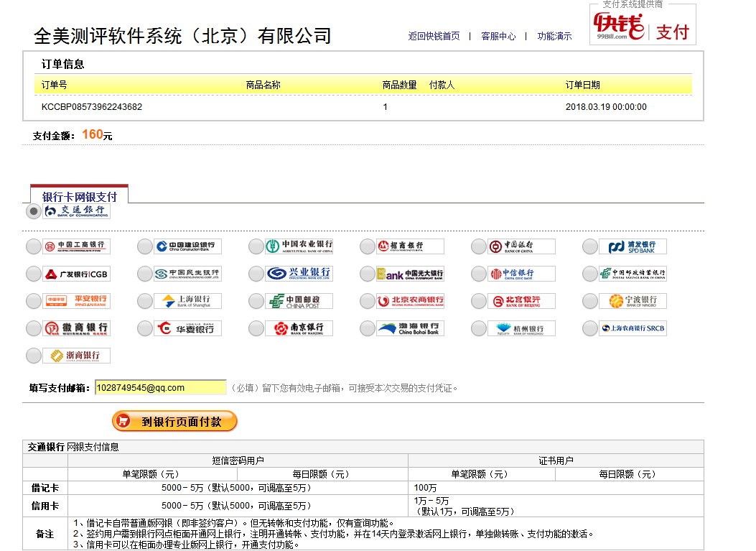Viewport: 756px width, 551px height.
Task: Choose the 兴业银行 radio button
Action: [x=256, y=274]
